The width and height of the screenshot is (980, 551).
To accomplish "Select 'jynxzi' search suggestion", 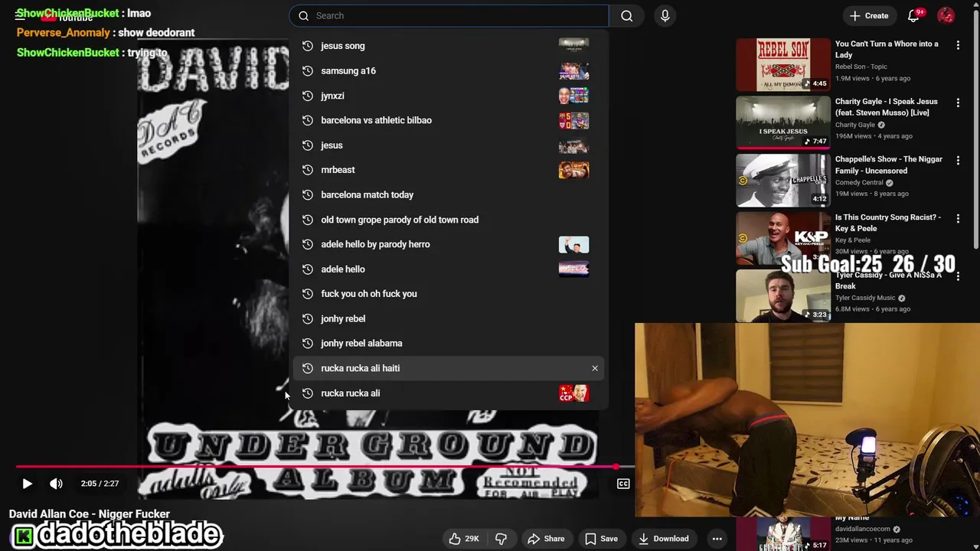I will 449,96.
